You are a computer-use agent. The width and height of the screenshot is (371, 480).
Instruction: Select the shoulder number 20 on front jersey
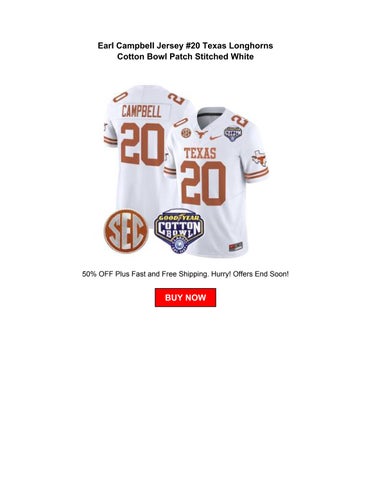pyautogui.click(x=240, y=121)
